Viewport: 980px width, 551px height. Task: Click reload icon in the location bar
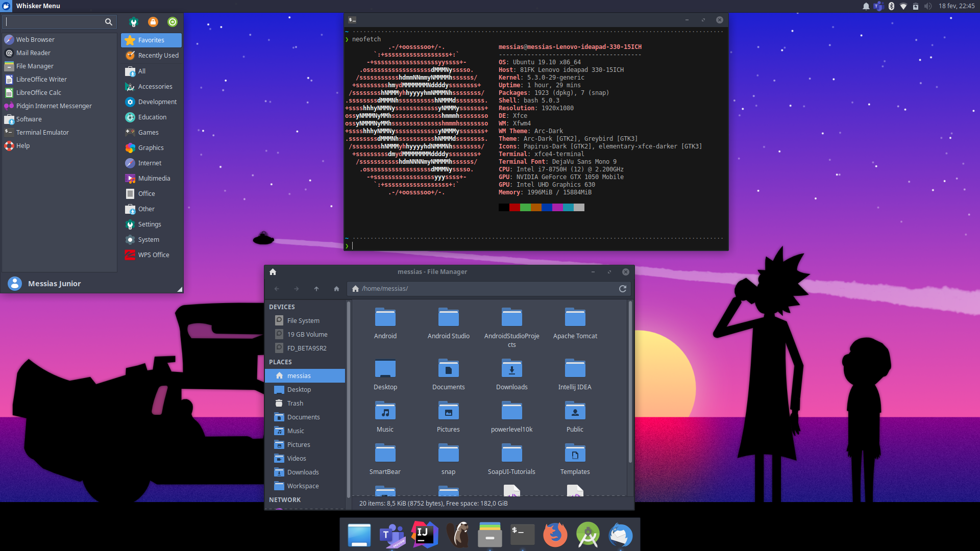[x=623, y=289]
